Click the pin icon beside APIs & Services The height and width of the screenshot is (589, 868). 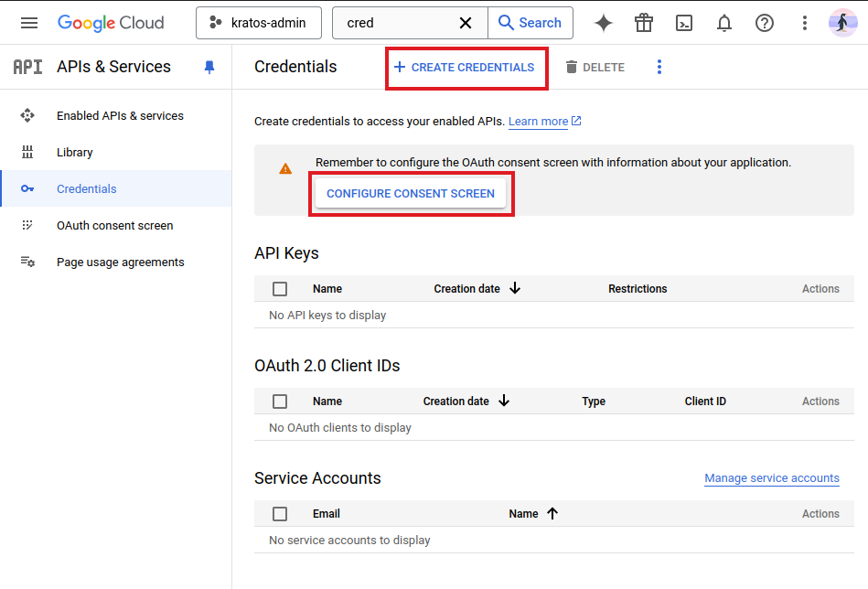(209, 67)
